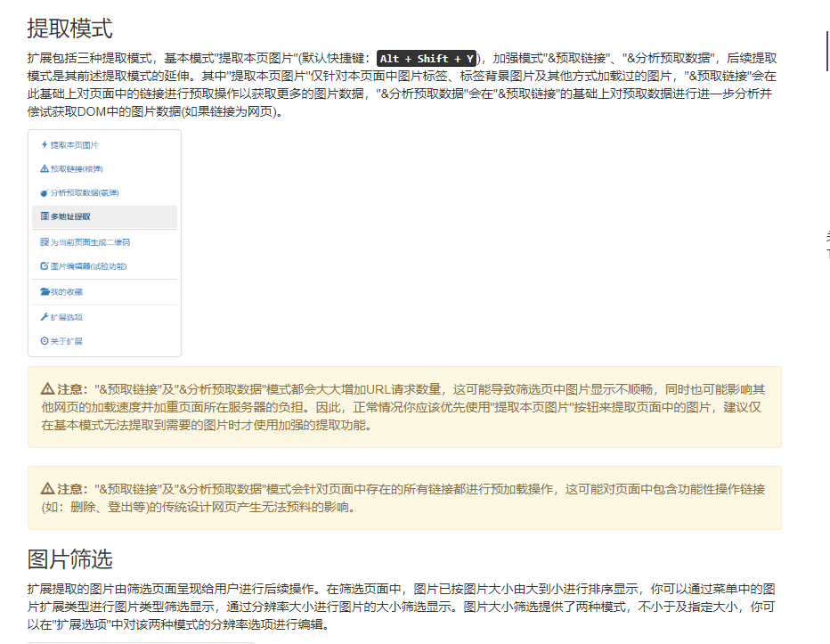
Task: Choose 预取链接(核弹) from the menu
Action: (x=77, y=168)
